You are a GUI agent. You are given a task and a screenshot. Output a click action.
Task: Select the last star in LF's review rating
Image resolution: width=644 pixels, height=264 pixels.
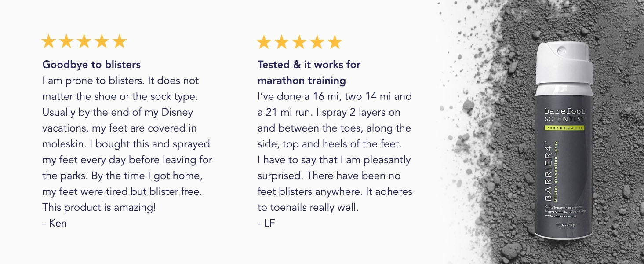point(335,42)
